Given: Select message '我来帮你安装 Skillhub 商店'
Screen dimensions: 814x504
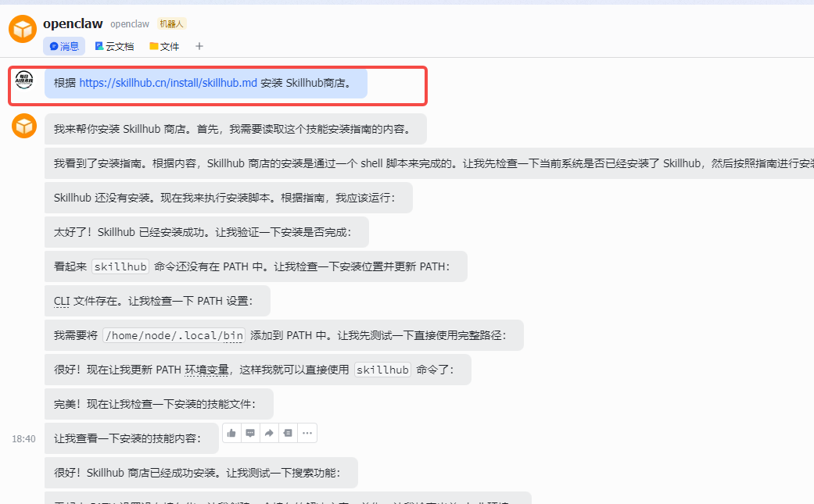Looking at the screenshot, I should (x=235, y=129).
